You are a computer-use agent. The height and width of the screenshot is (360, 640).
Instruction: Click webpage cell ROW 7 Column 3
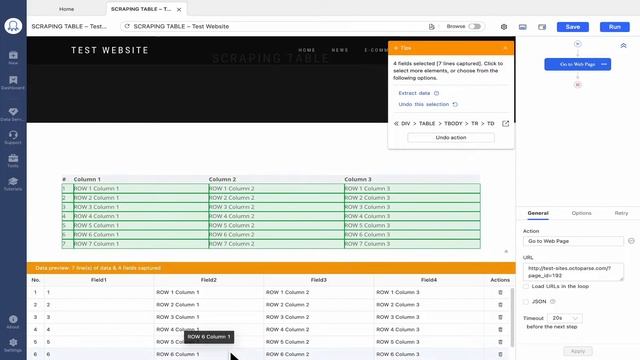[x=412, y=244]
